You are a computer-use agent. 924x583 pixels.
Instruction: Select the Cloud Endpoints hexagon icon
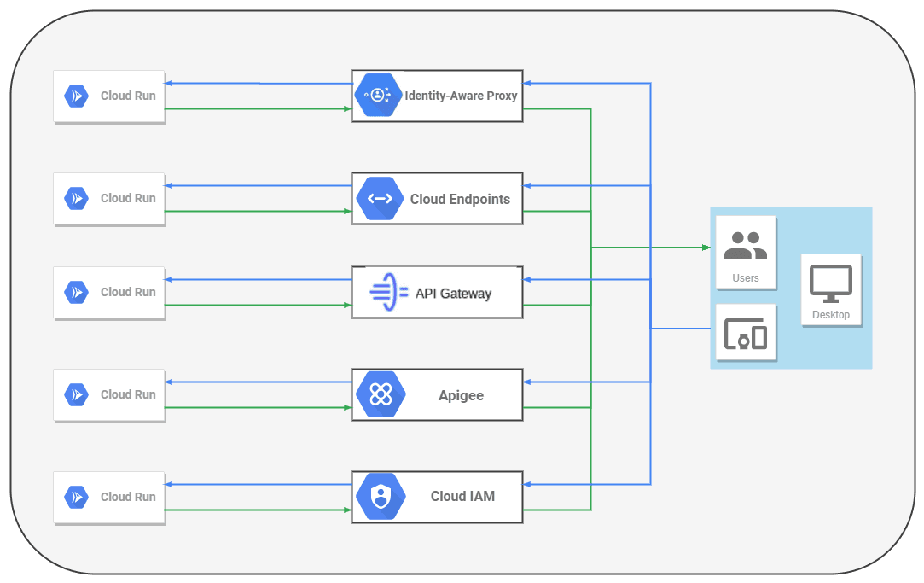(380, 199)
